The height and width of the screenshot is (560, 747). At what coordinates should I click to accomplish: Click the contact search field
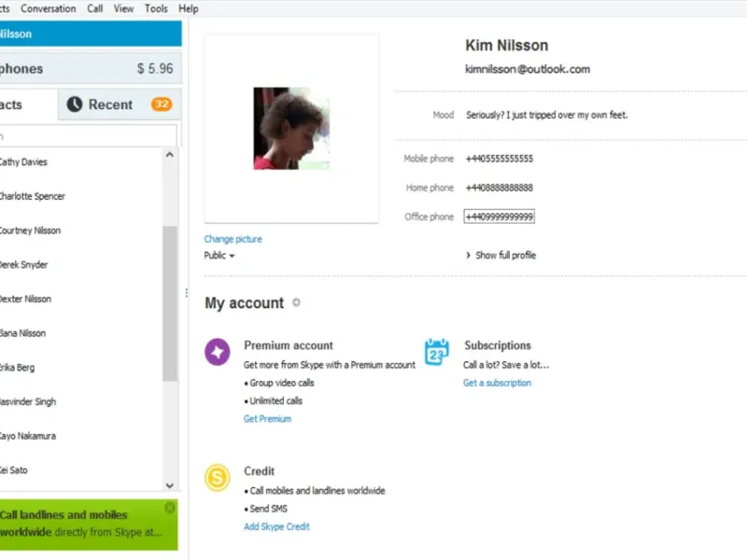pos(88,136)
